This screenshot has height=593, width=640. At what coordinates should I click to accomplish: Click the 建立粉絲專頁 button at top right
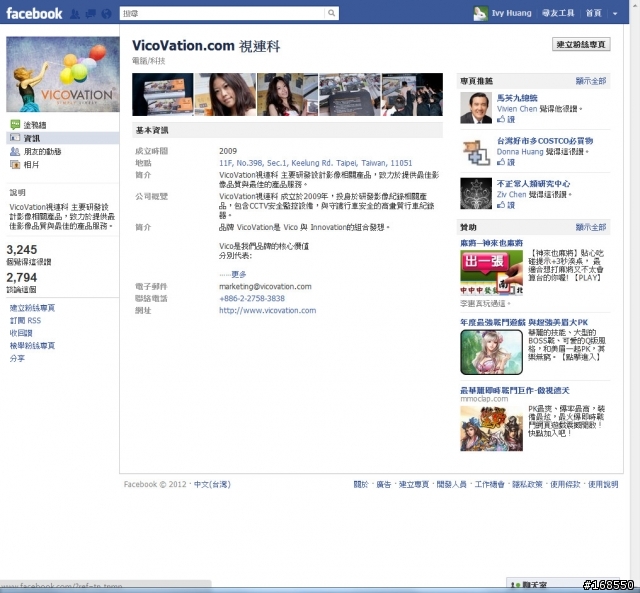tap(581, 44)
